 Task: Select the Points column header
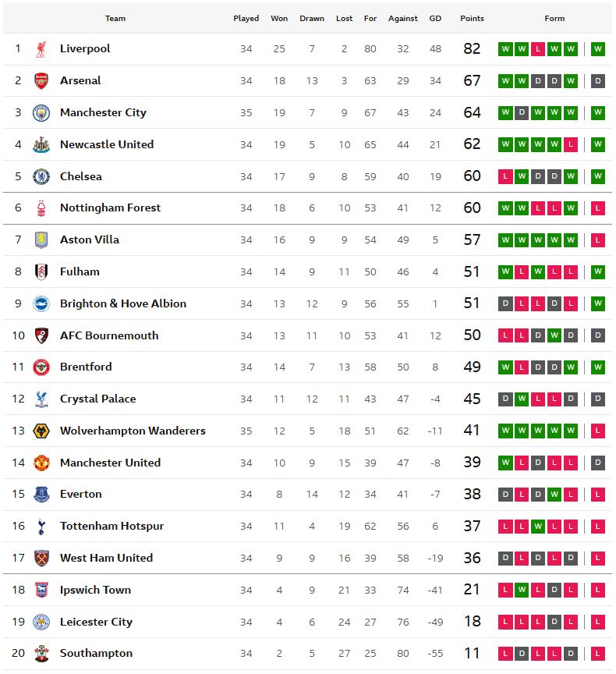point(472,19)
